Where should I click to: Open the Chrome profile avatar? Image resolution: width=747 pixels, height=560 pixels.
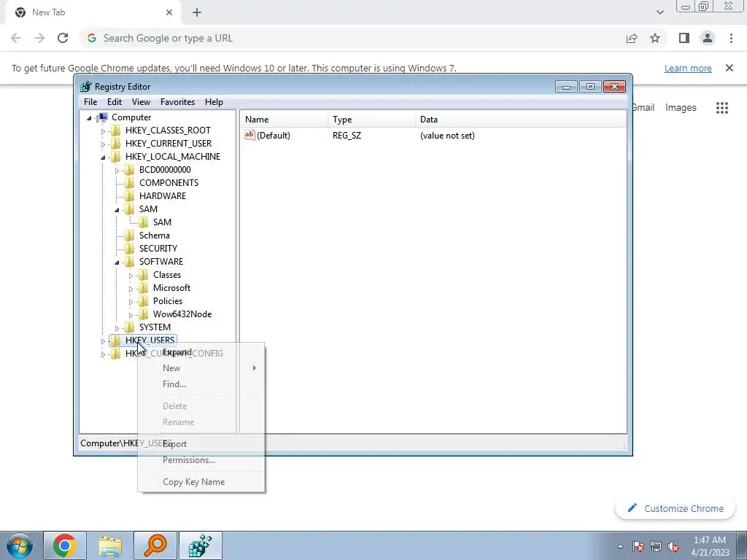point(708,38)
